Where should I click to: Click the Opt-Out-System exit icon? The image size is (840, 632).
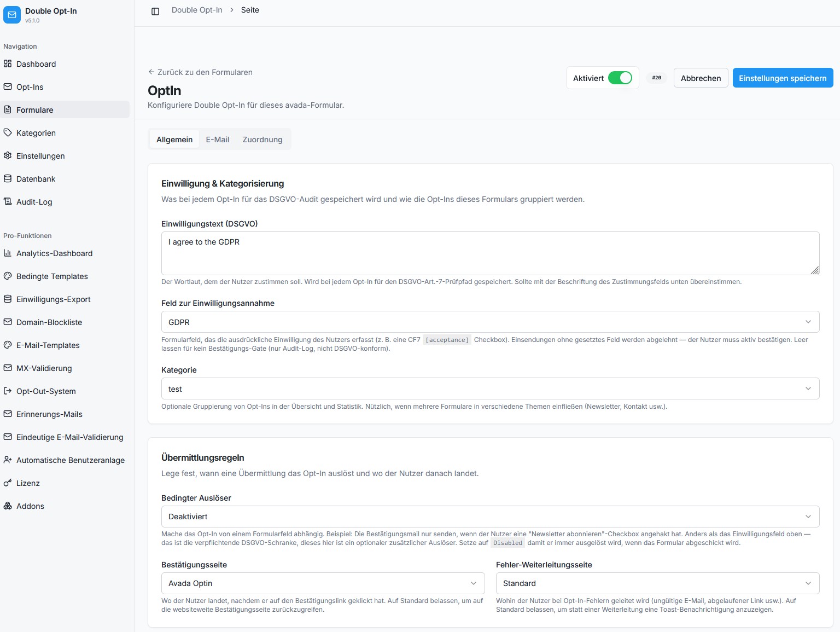pos(8,391)
